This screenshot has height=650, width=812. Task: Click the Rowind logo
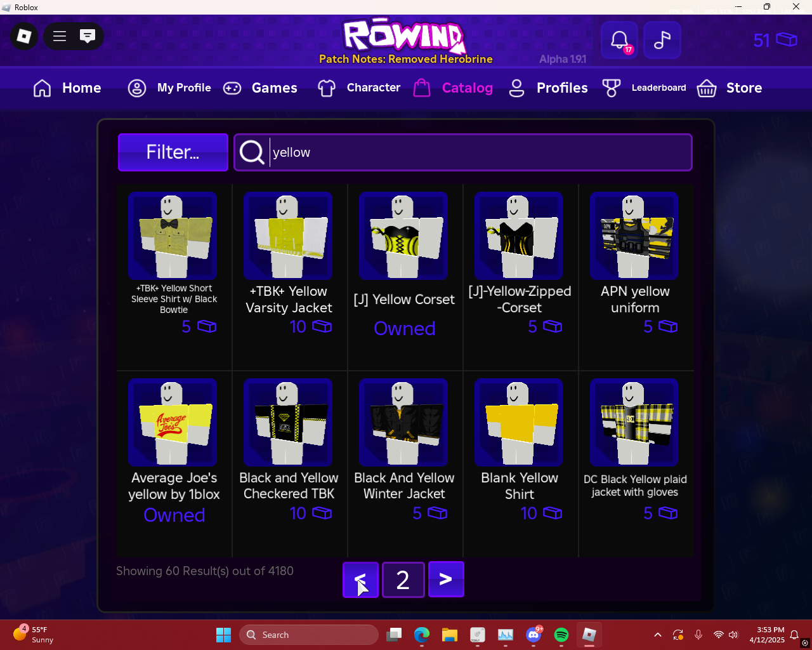[405, 35]
